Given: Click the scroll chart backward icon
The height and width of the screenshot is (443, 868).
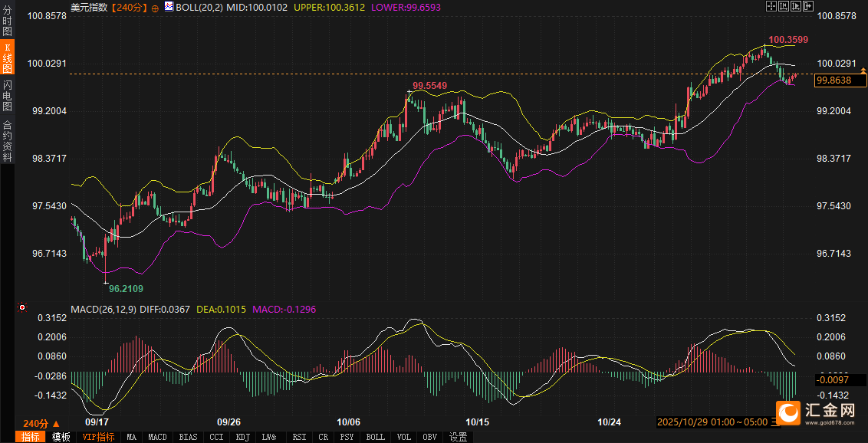Looking at the screenshot, I should coord(784,6).
